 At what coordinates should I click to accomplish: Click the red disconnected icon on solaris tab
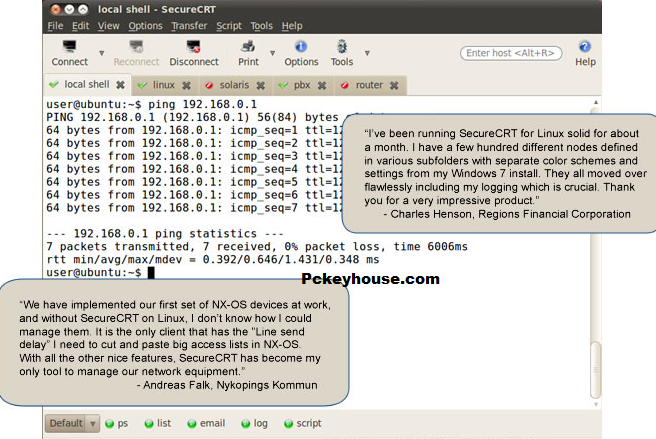tap(209, 85)
